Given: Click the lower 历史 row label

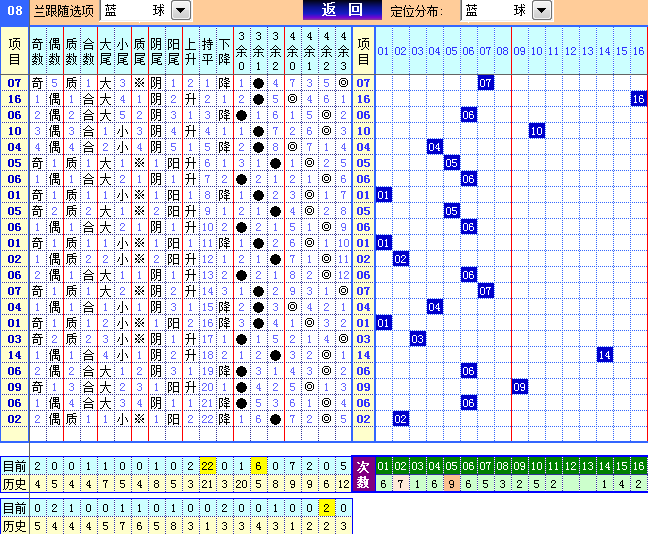Looking at the screenshot, I should [14, 526].
